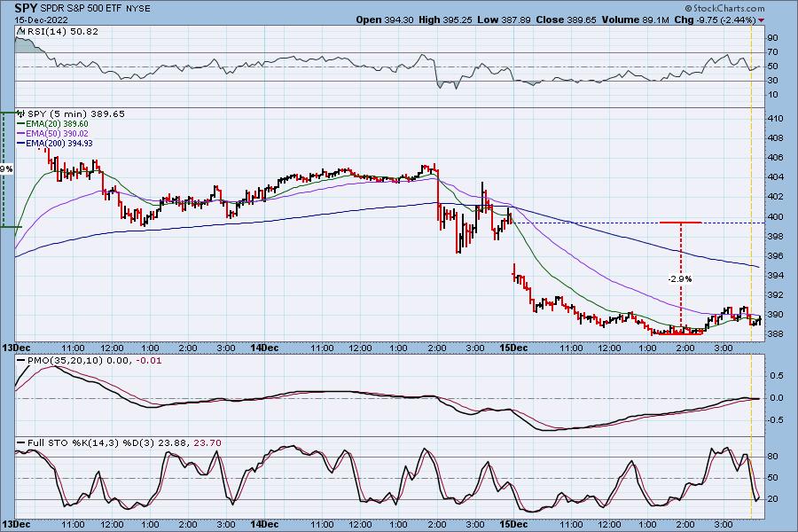The image size is (798, 532).
Task: Click the SPY ticker symbol in the header
Action: (x=26, y=8)
